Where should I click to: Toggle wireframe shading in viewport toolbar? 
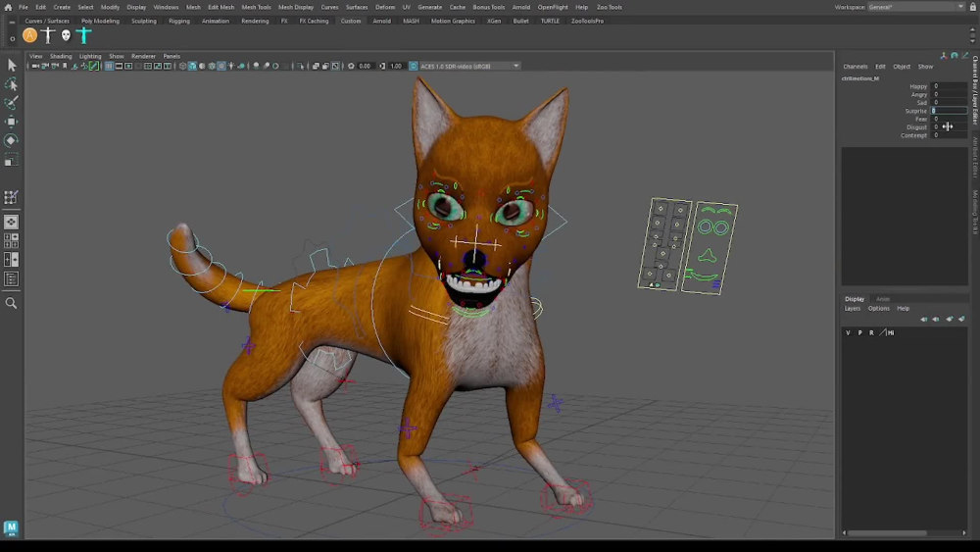(x=182, y=66)
